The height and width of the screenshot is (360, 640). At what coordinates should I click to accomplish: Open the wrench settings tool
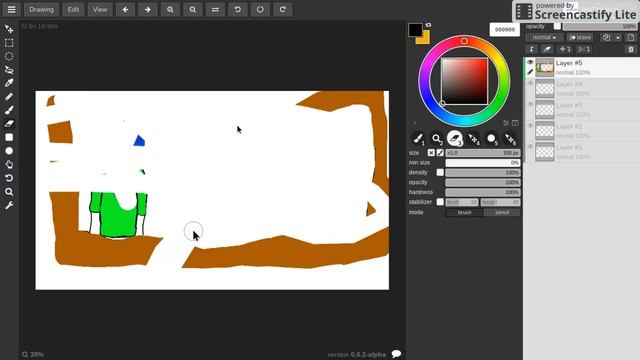9,205
